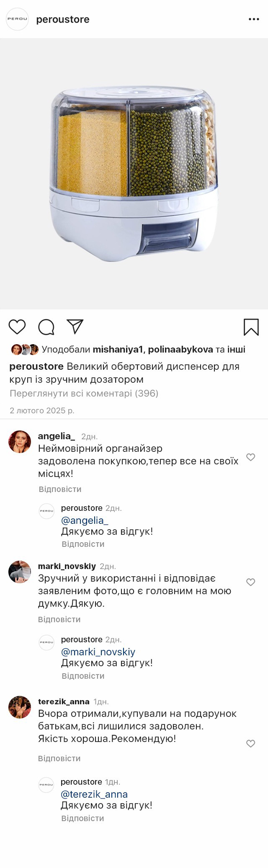Open the comment bubble icon under post

coord(46,327)
